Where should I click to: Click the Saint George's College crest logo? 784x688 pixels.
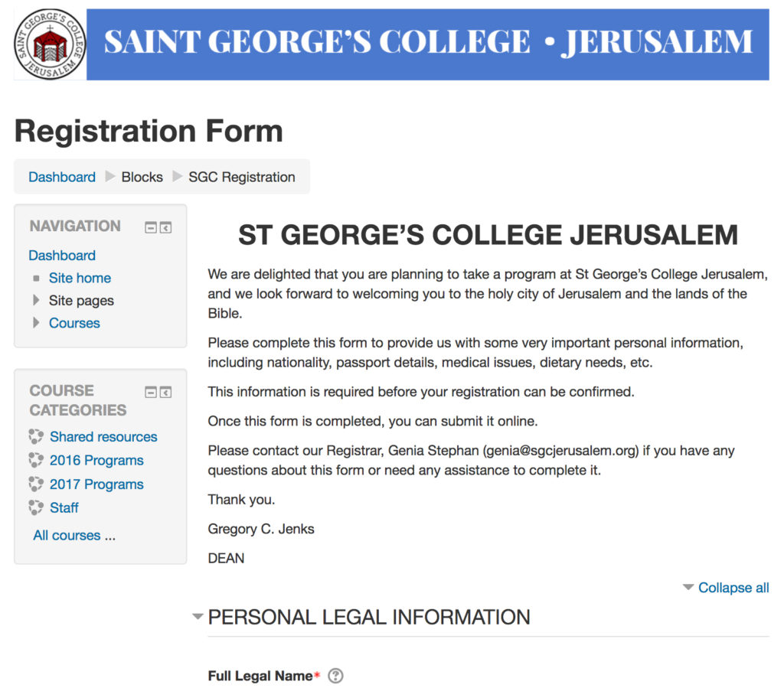point(50,44)
